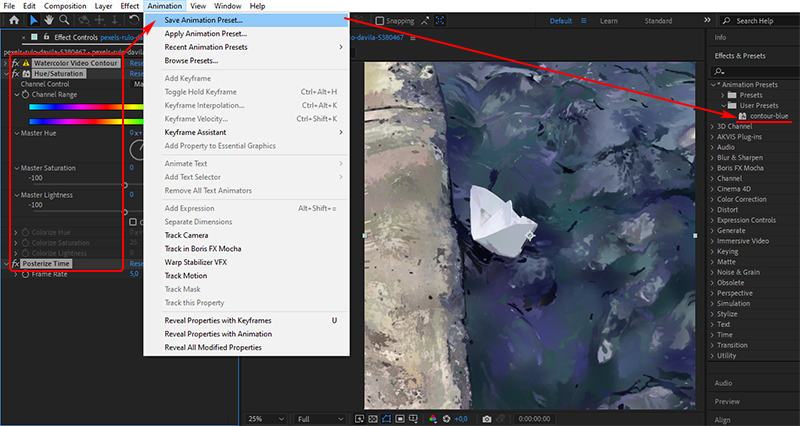
Task: Toggle fx switch for Watercolor Video Contour
Action: point(15,63)
